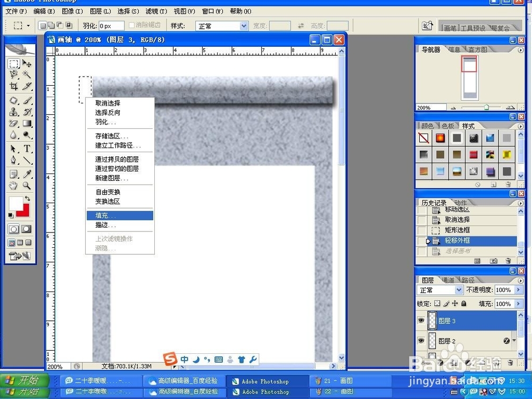The image size is (532, 399).
Task: Choose 描边... in context menu
Action: coord(120,225)
